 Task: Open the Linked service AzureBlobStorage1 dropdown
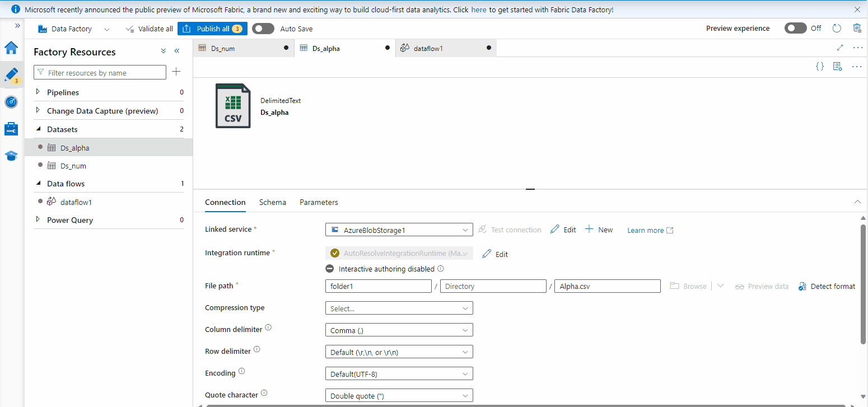point(399,230)
